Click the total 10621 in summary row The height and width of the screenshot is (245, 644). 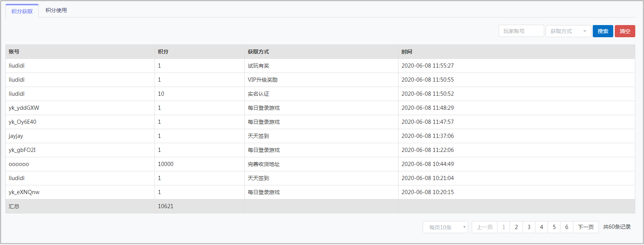[x=165, y=206]
